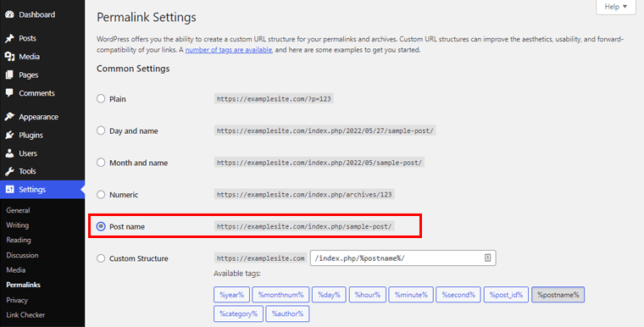644x327 pixels.
Task: Open the Posts menu
Action: pyautogui.click(x=27, y=38)
